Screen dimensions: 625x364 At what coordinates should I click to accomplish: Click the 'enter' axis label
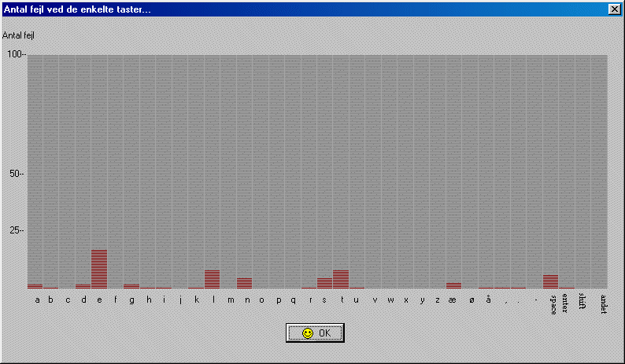565,302
